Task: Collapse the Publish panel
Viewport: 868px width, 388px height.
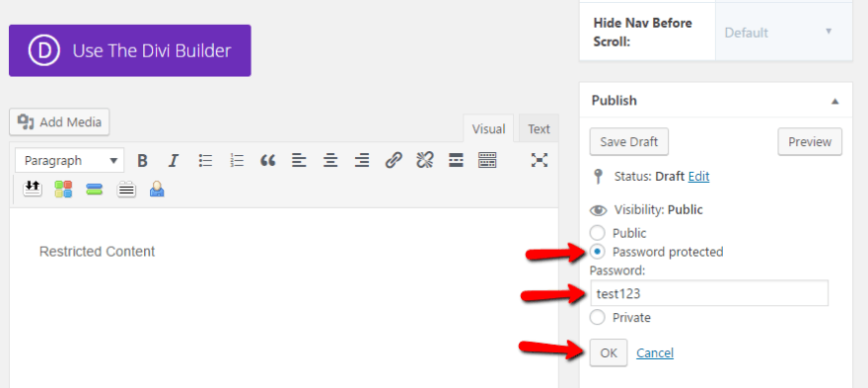Action: [x=834, y=101]
